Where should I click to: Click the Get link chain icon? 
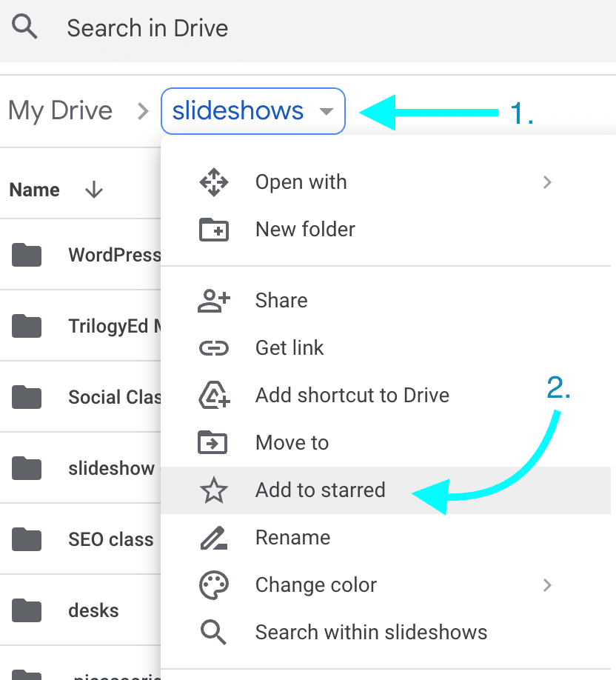click(214, 348)
